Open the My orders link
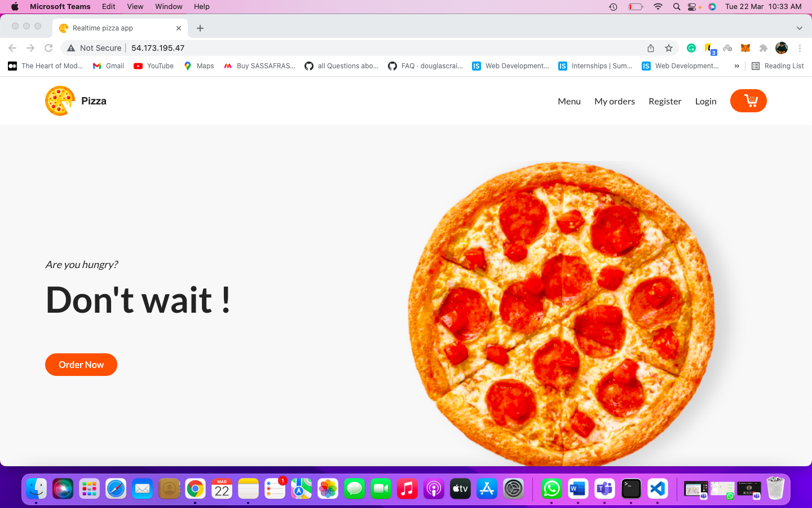 (x=614, y=102)
